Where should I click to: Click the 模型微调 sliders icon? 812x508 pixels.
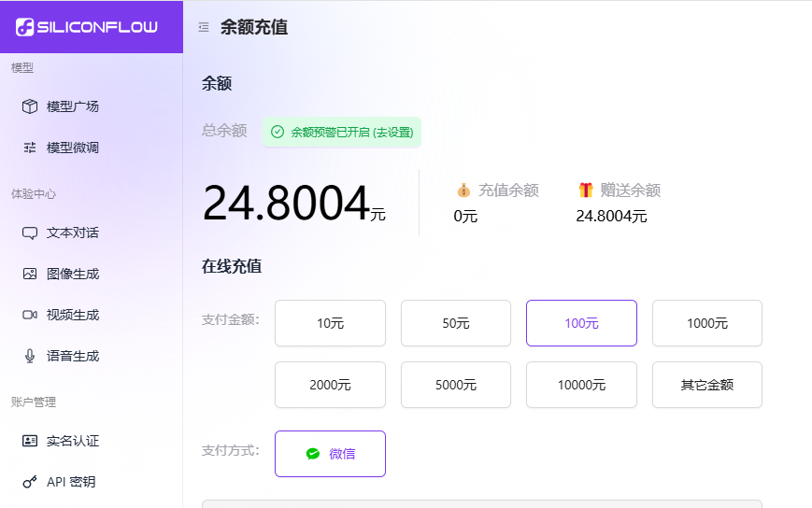point(30,148)
